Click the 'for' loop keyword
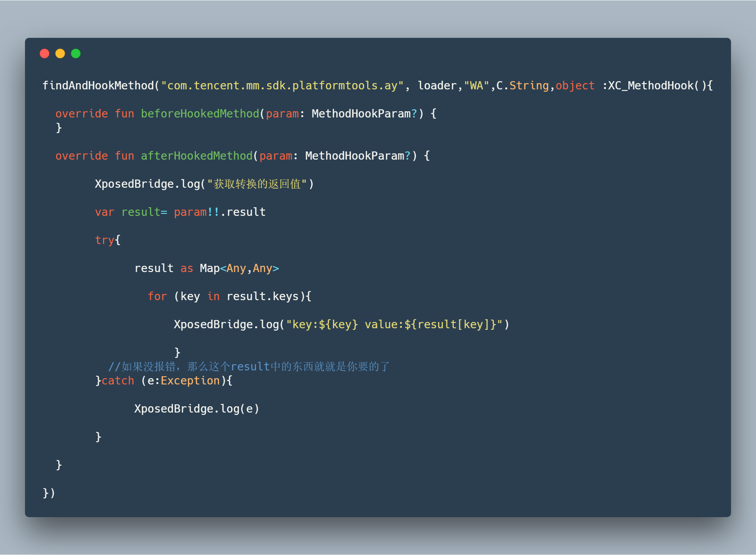This screenshot has height=555, width=756. tap(157, 296)
